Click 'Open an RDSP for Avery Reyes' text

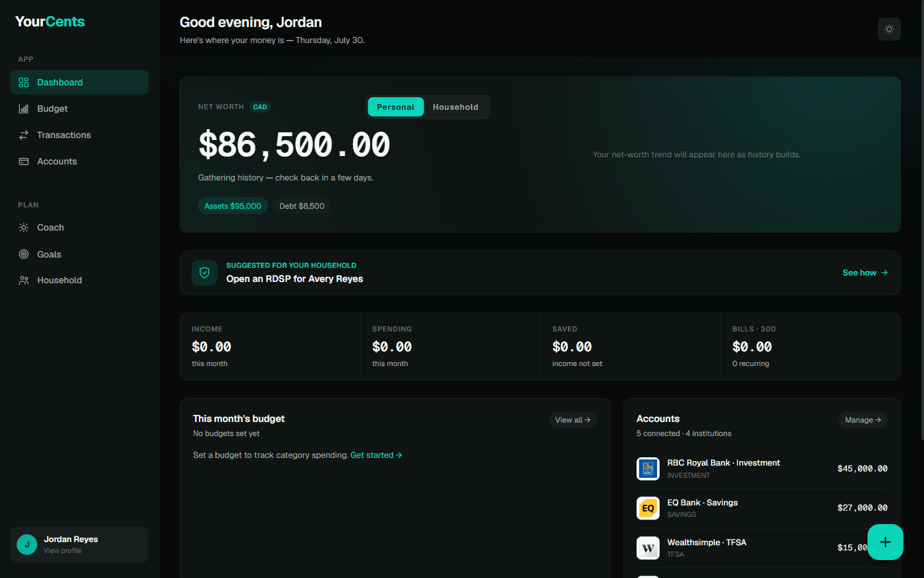click(295, 279)
